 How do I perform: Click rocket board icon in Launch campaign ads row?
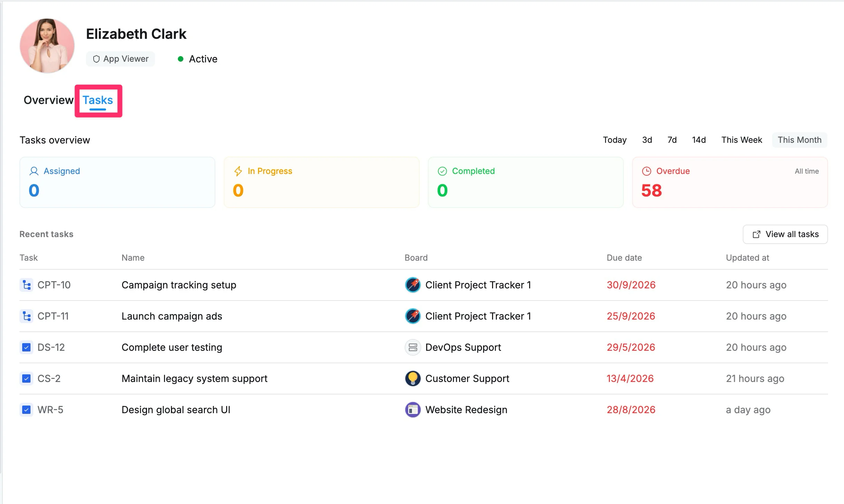413,316
